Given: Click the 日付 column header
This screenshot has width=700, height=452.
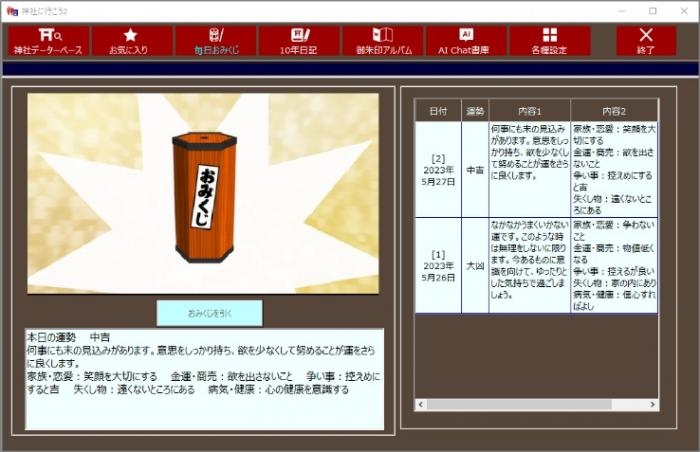Looking at the screenshot, I should 438,110.
